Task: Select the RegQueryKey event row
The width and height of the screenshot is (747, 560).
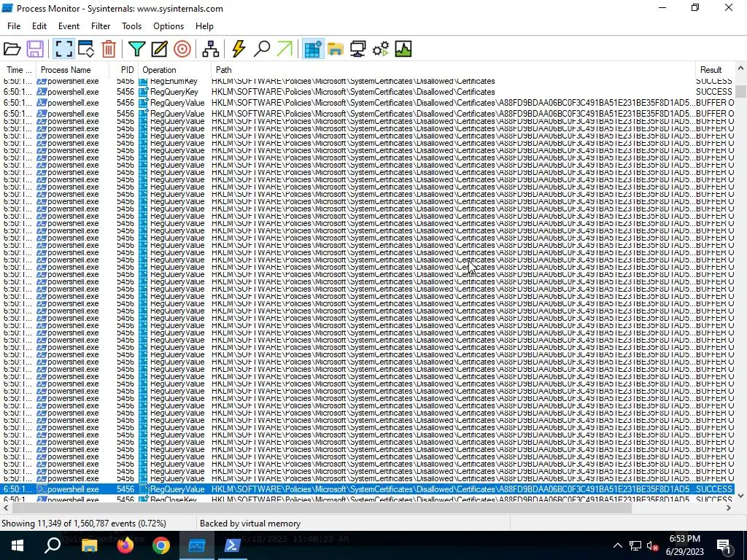Action: [x=368, y=91]
